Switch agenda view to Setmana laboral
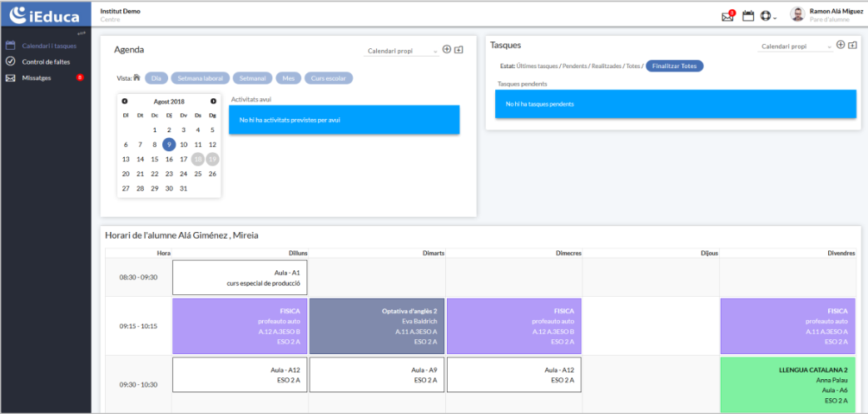The image size is (868, 414). click(x=200, y=78)
